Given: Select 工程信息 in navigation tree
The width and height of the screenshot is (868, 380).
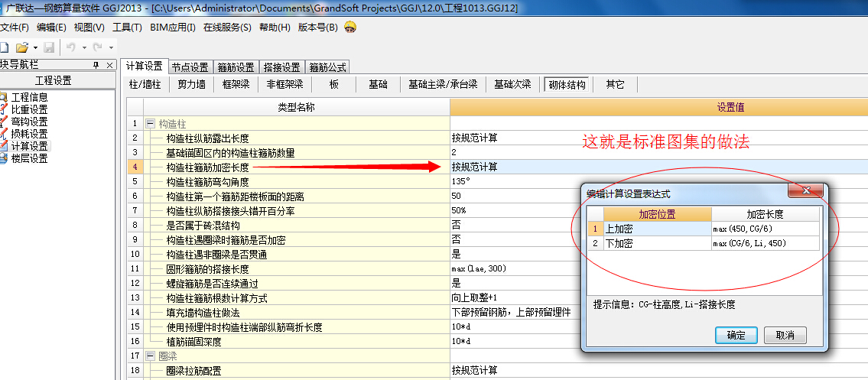Looking at the screenshot, I should click(29, 97).
